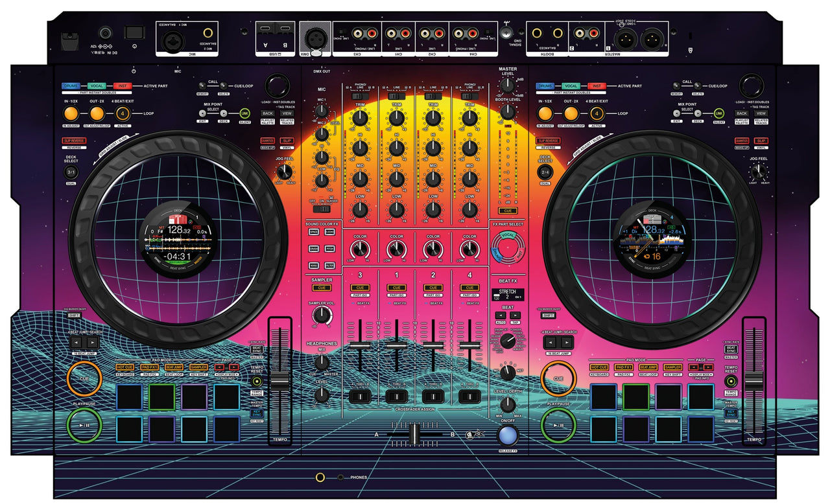Select right deck SAMPLER pad mode

point(672,367)
